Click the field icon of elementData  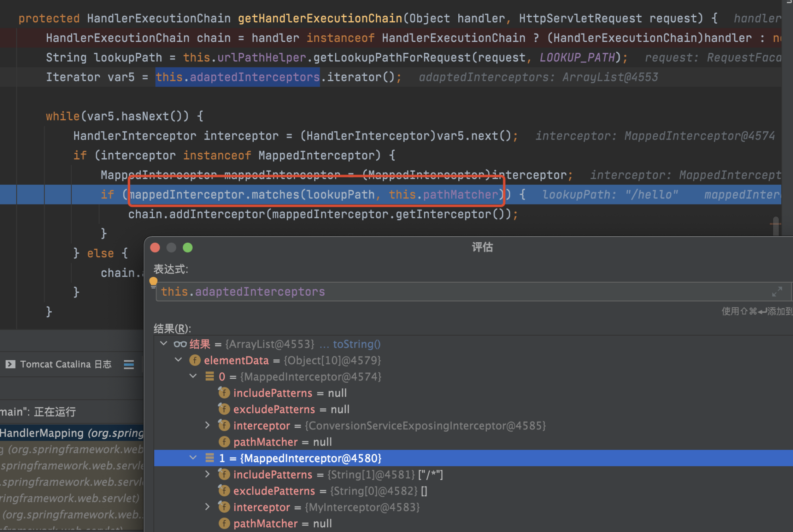coord(195,360)
